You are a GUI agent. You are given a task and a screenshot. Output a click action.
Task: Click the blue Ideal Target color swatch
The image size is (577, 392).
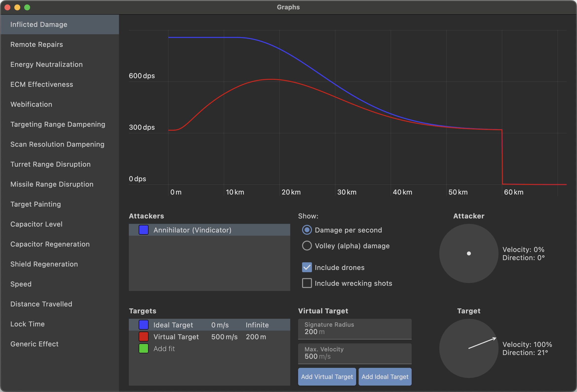pos(143,325)
